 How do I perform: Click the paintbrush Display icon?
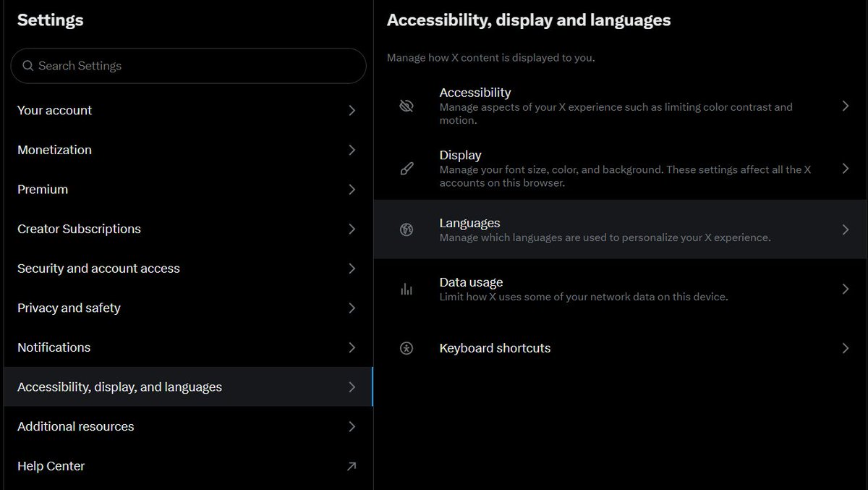(x=407, y=169)
